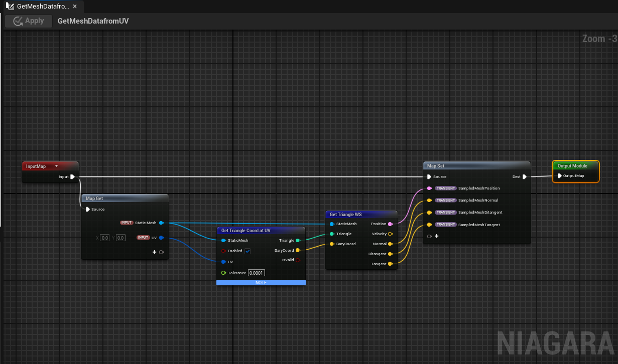
Task: Select the GetMeshDatafromUV tab
Action: (42, 7)
